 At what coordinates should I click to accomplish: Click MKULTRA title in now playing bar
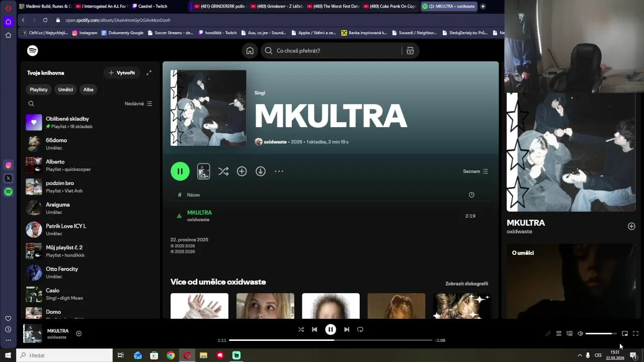tap(58, 331)
